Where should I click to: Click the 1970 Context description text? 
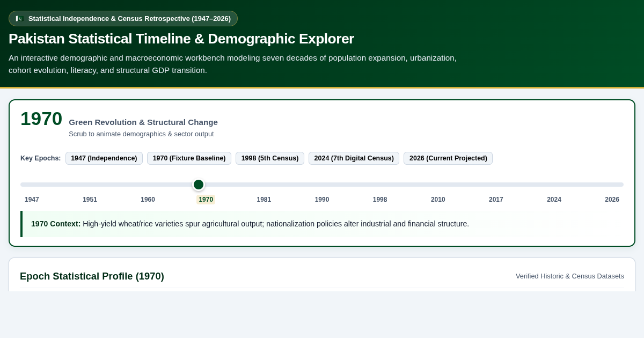[250, 224]
